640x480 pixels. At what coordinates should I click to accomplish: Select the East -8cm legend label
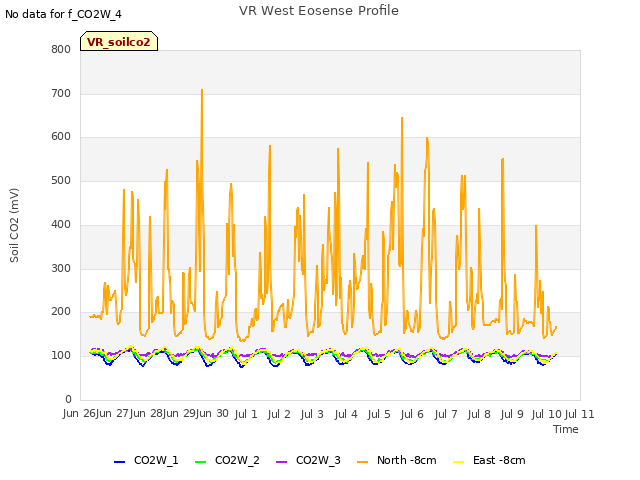click(x=499, y=460)
